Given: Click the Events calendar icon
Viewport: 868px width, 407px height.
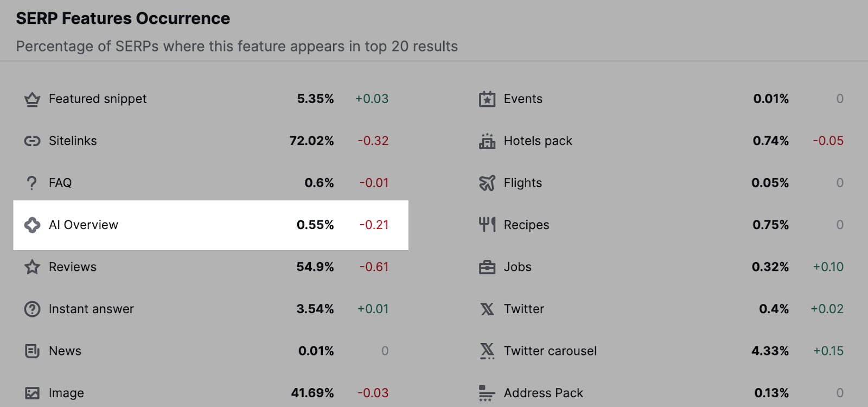Looking at the screenshot, I should point(487,99).
